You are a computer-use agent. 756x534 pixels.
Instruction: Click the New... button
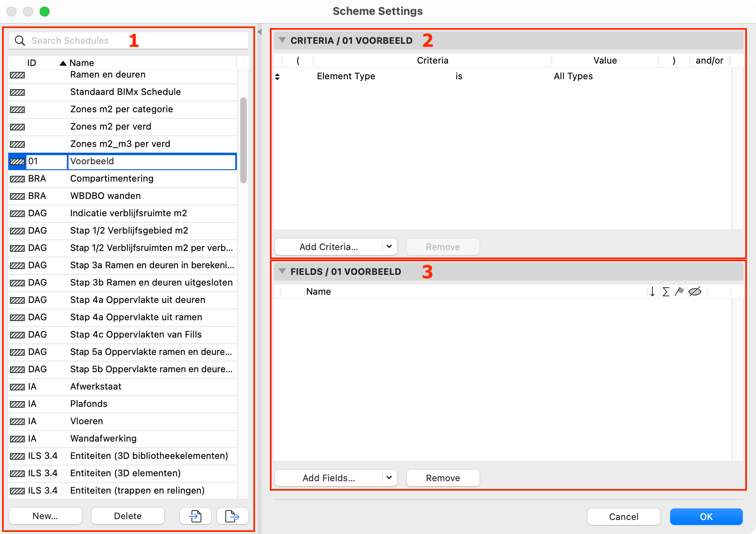[x=45, y=516]
